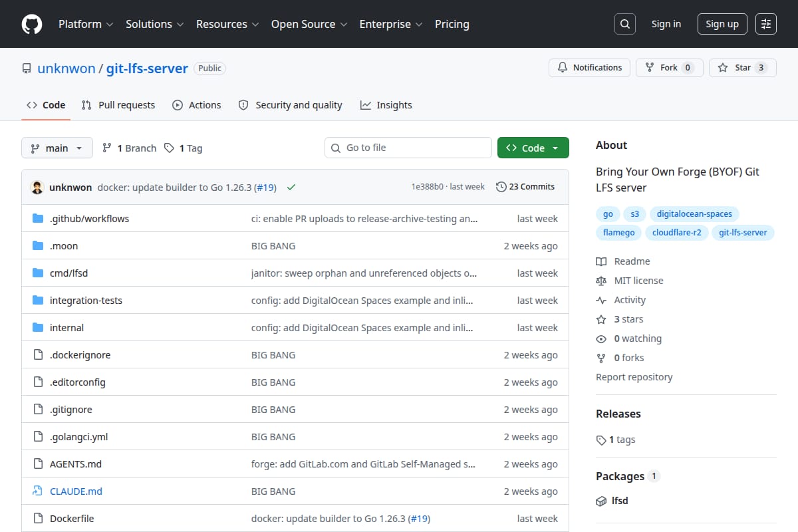The height and width of the screenshot is (532, 798).
Task: Open the Pricing page
Action: click(452, 24)
